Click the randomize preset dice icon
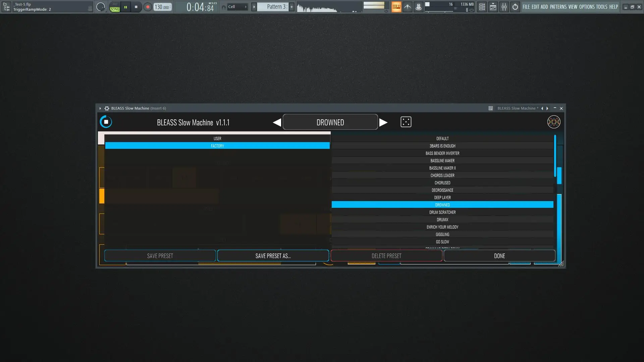The image size is (644, 362). tap(406, 122)
